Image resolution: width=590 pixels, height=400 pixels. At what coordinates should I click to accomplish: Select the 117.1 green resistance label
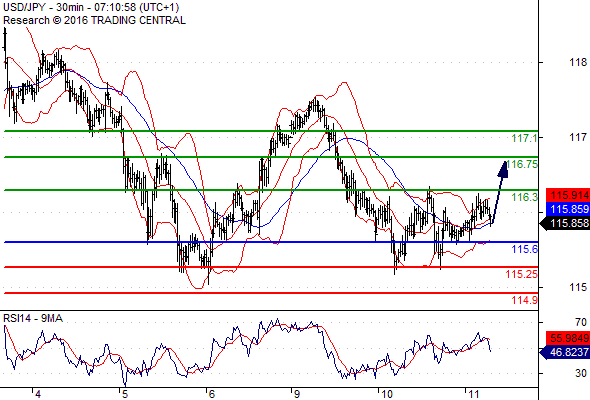[x=525, y=138]
